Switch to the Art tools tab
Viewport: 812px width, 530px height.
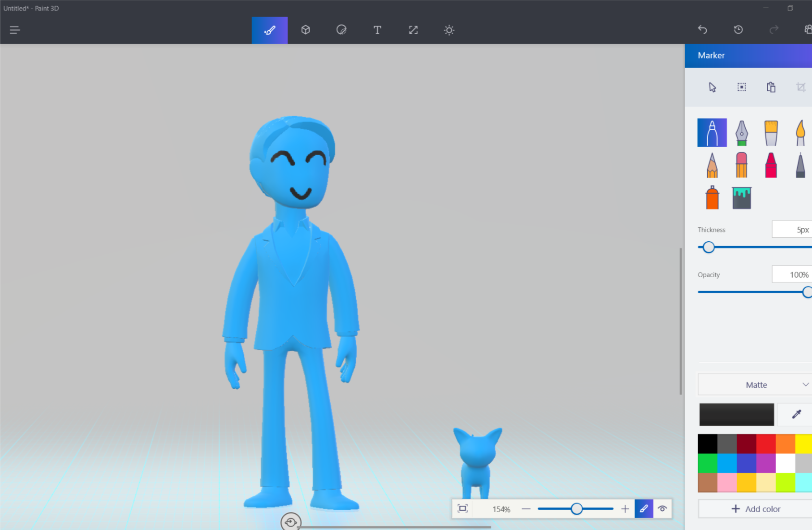coord(270,30)
